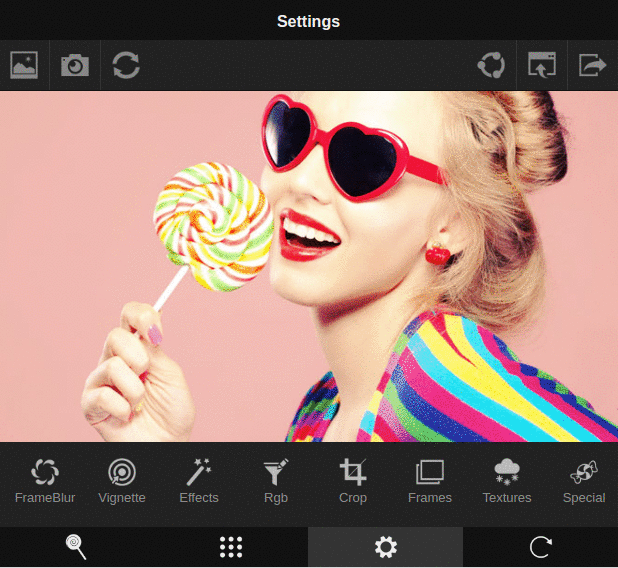Screen dimensions: 618x568
Task: Click the Settings title text
Action: click(x=309, y=21)
